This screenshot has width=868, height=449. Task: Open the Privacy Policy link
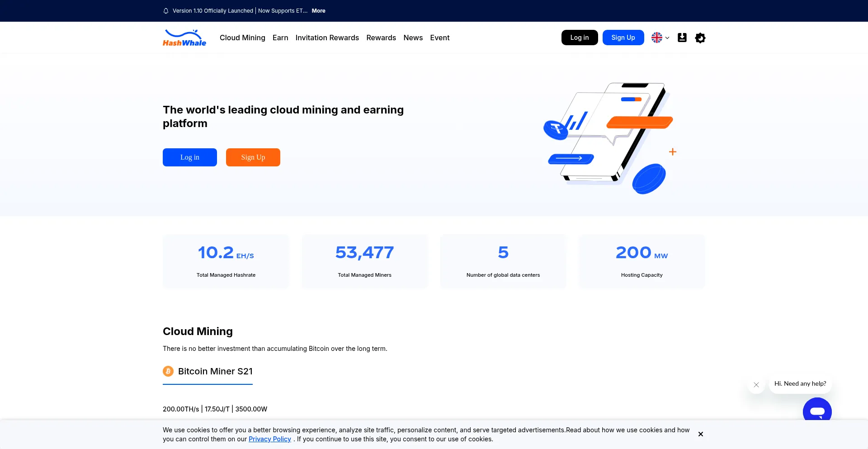coord(270,439)
